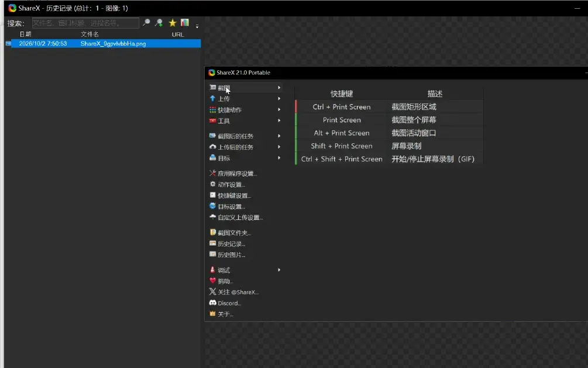This screenshot has width=588, height=368.
Task: Expand the arrow next to 调试
Action: click(x=279, y=270)
